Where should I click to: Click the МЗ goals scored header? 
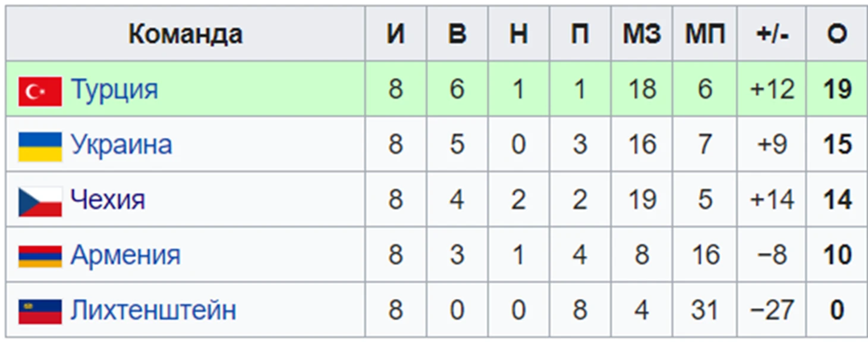(641, 34)
